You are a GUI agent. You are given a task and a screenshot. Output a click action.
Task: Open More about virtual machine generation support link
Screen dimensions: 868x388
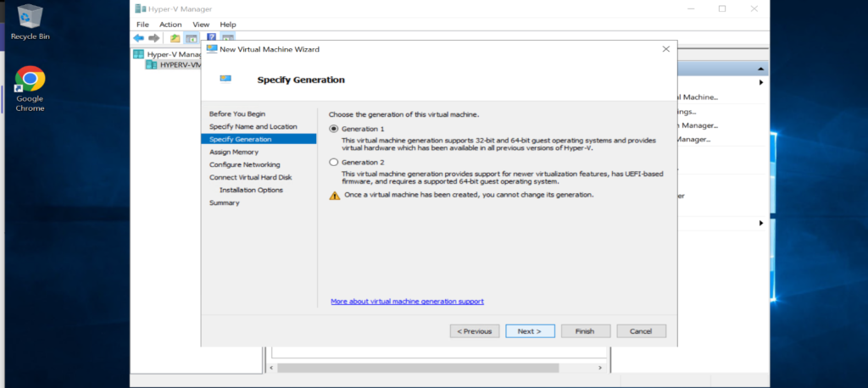pyautogui.click(x=407, y=302)
